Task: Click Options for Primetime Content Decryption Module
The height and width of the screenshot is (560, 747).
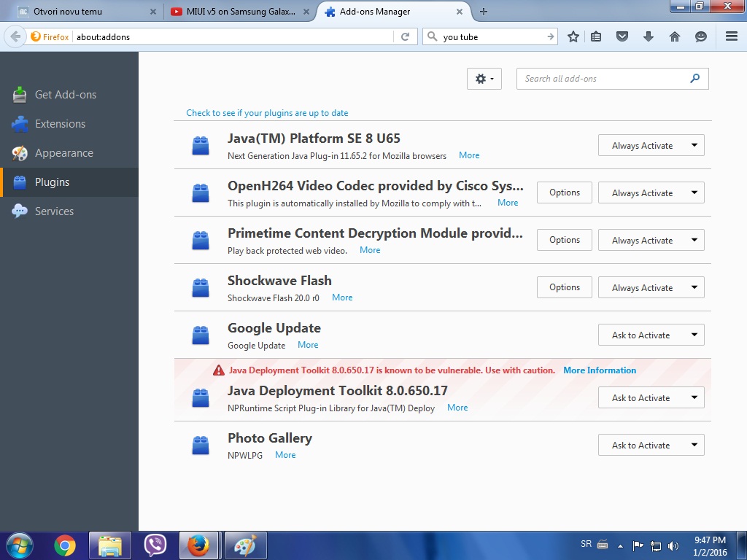Action: [x=564, y=240]
